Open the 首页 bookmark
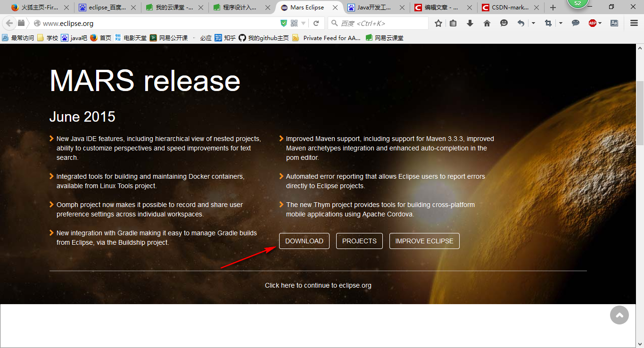Screen dimensions: 644x348 [x=101, y=38]
